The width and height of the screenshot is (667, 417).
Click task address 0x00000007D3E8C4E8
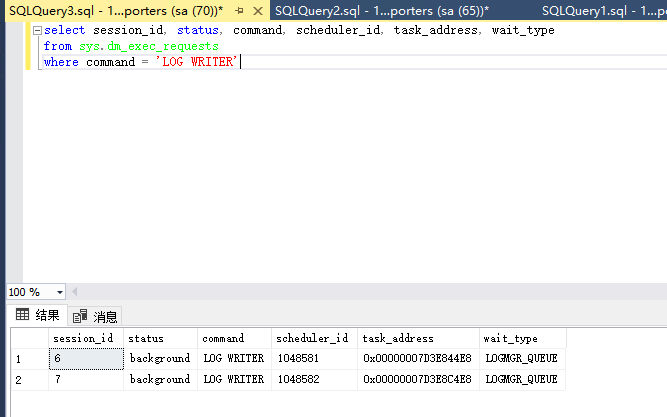(417, 379)
